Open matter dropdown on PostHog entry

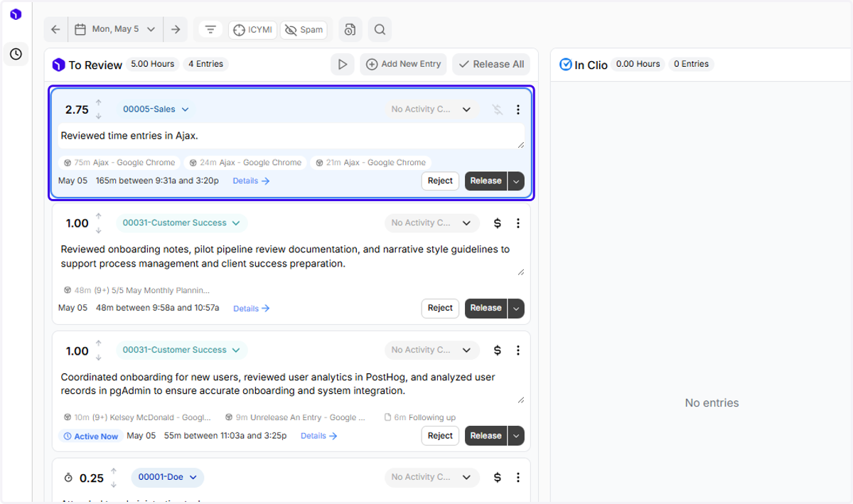[x=181, y=350]
